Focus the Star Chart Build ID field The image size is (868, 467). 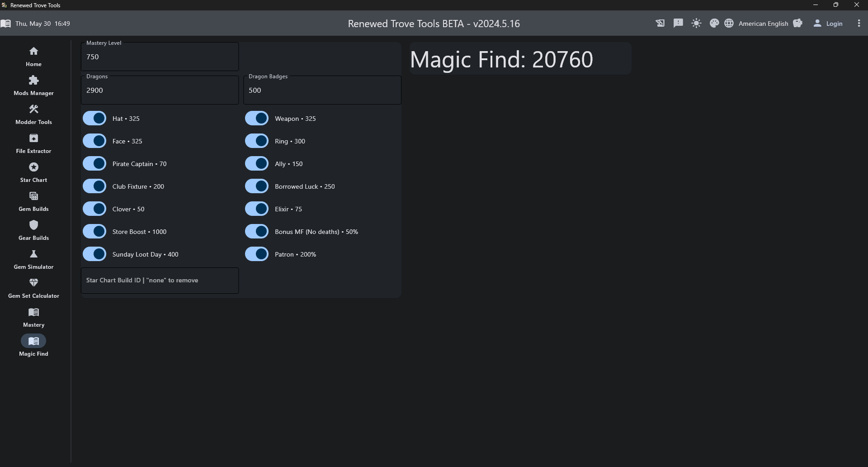[160, 281]
